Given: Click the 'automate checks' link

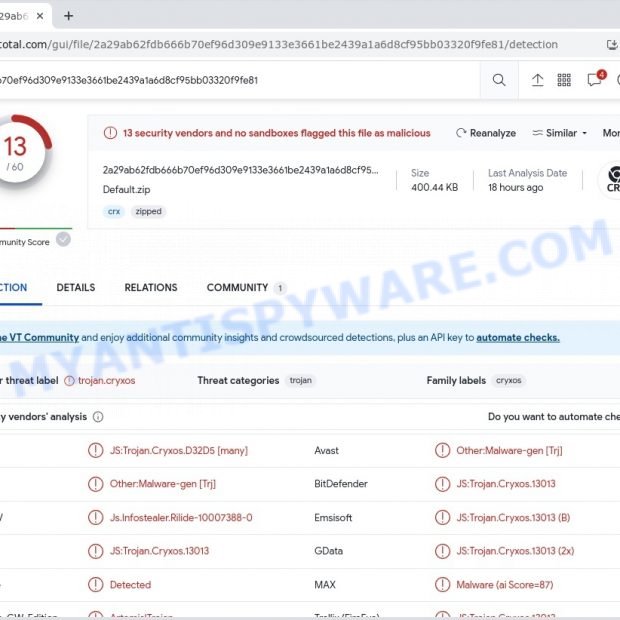Looking at the screenshot, I should click(518, 338).
